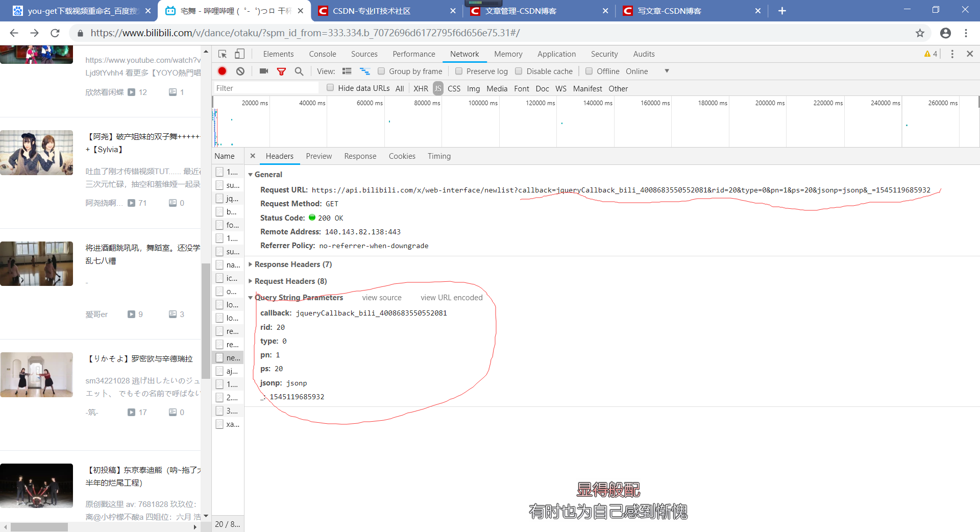Click view URL encoded link
The height and width of the screenshot is (532, 980).
pyautogui.click(x=452, y=297)
